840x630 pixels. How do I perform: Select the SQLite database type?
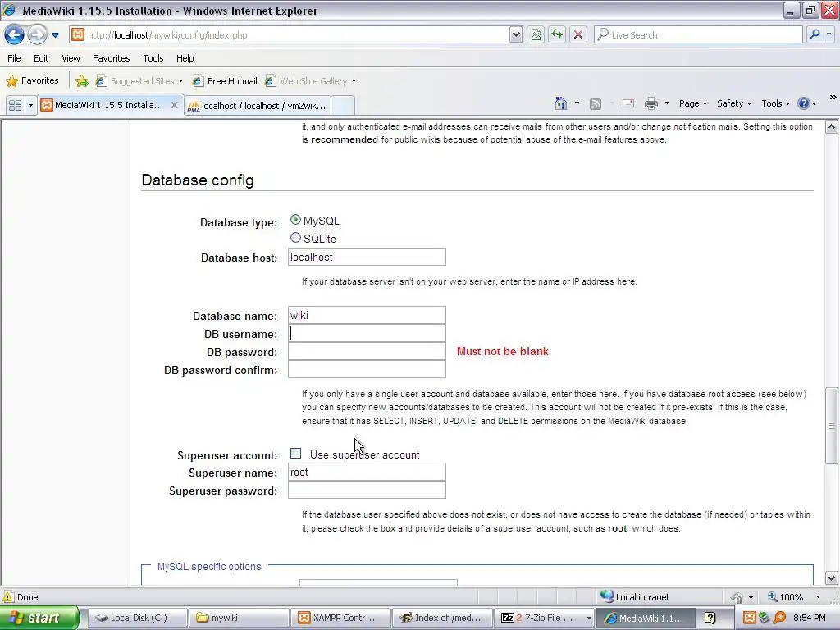click(295, 237)
